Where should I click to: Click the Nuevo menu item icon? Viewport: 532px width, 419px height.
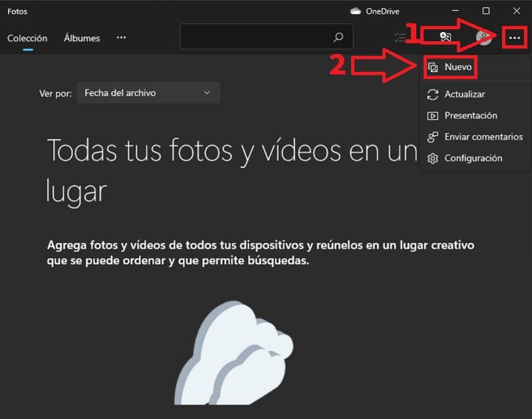tap(433, 67)
